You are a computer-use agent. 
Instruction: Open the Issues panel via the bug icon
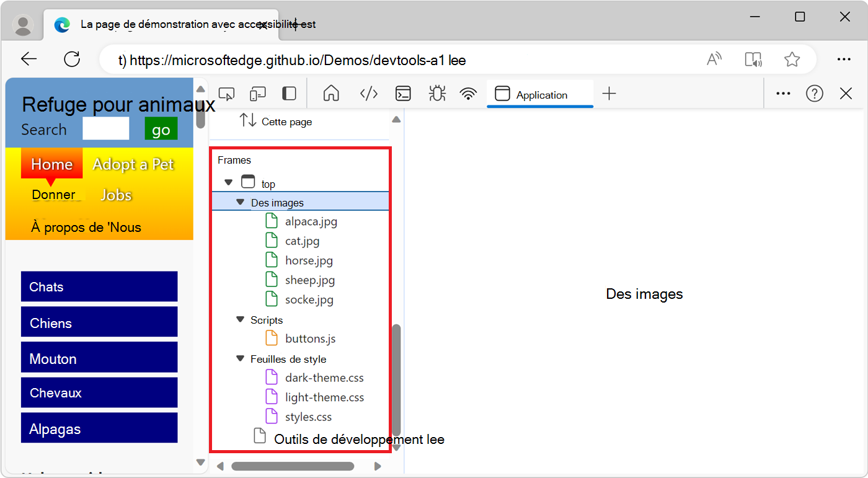tap(436, 93)
